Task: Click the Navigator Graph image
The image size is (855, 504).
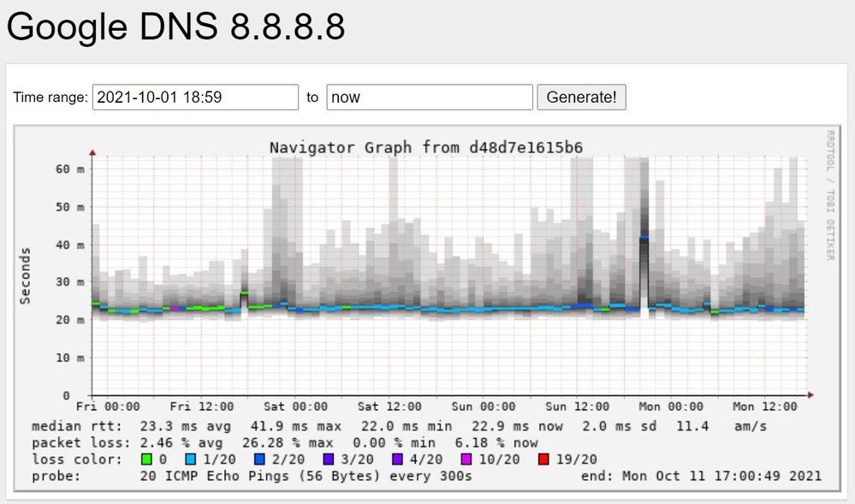Action: pyautogui.click(x=427, y=309)
